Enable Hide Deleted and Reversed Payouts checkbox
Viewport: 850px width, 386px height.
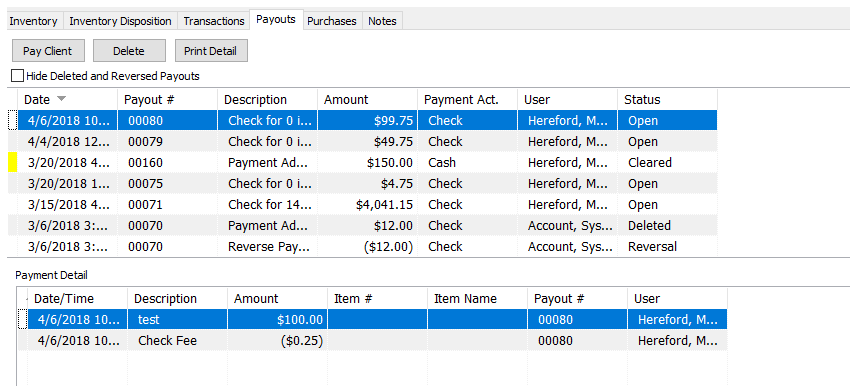click(17, 76)
